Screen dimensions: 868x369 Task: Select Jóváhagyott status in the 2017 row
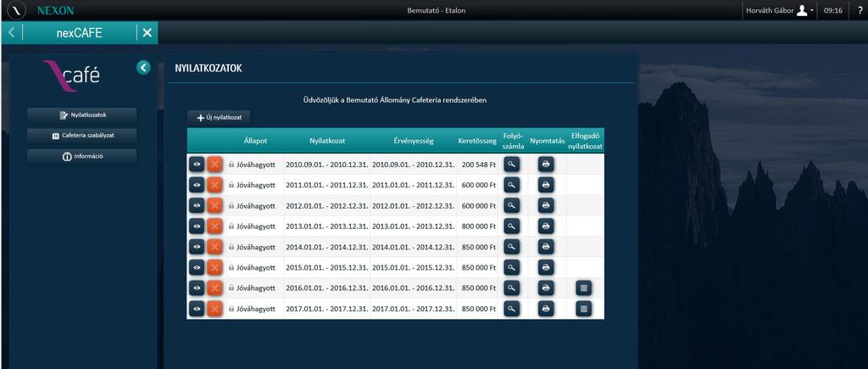click(255, 309)
